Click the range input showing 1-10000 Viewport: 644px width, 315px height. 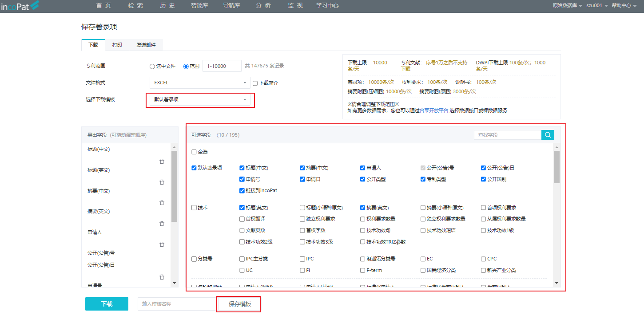[222, 66]
